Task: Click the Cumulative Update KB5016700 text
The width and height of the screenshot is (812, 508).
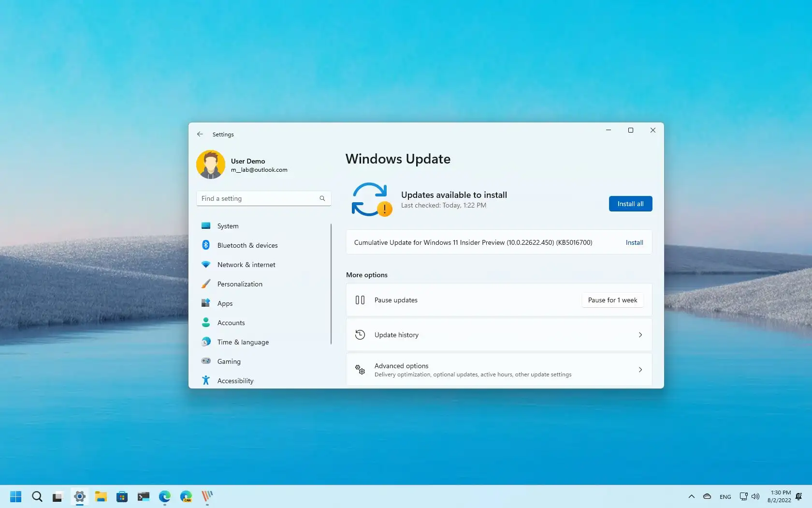Action: coord(473,242)
